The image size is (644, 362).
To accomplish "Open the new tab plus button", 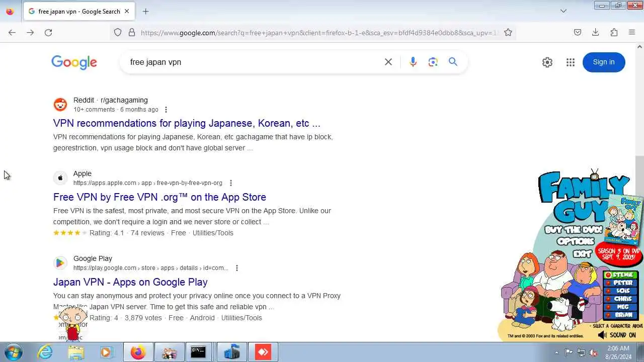I will 145,11.
